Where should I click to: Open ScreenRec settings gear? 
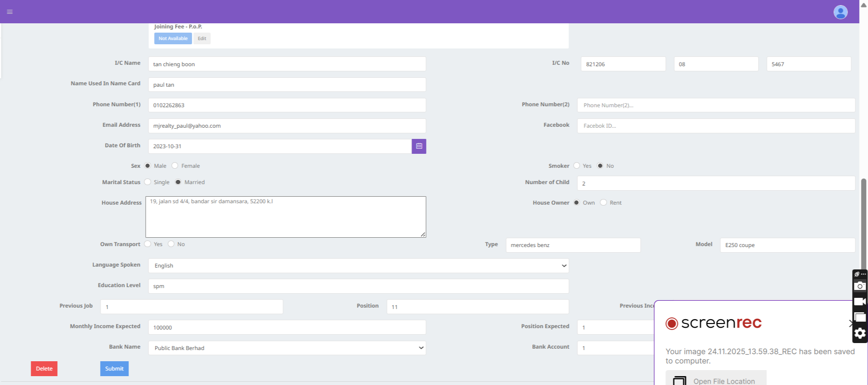860,333
